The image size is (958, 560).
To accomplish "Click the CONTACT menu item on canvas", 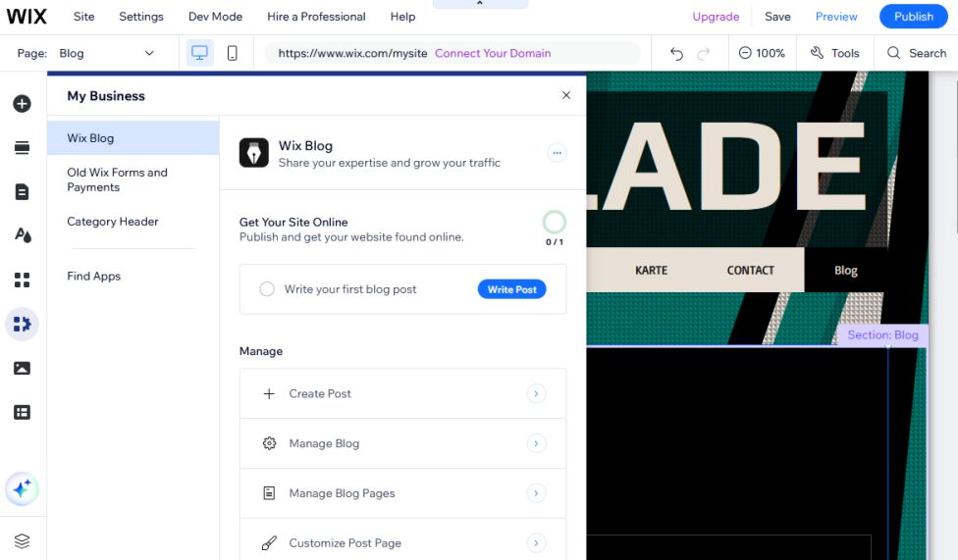I will (750, 270).
